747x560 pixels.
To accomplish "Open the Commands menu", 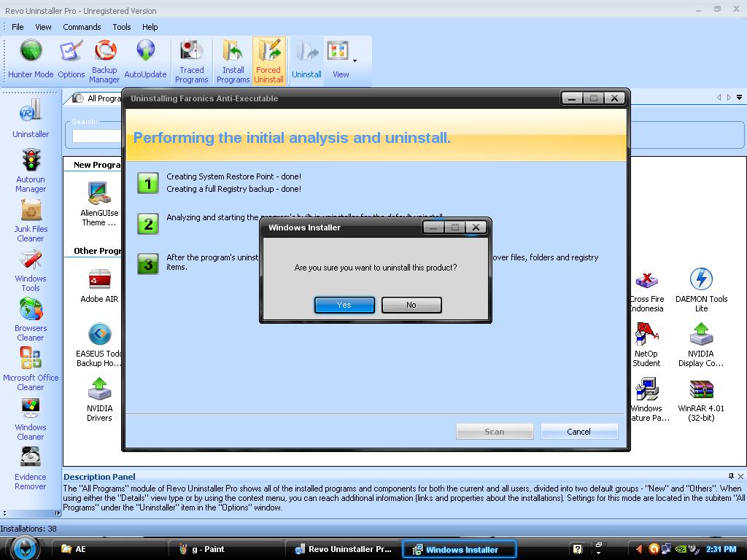I will pyautogui.click(x=82, y=27).
